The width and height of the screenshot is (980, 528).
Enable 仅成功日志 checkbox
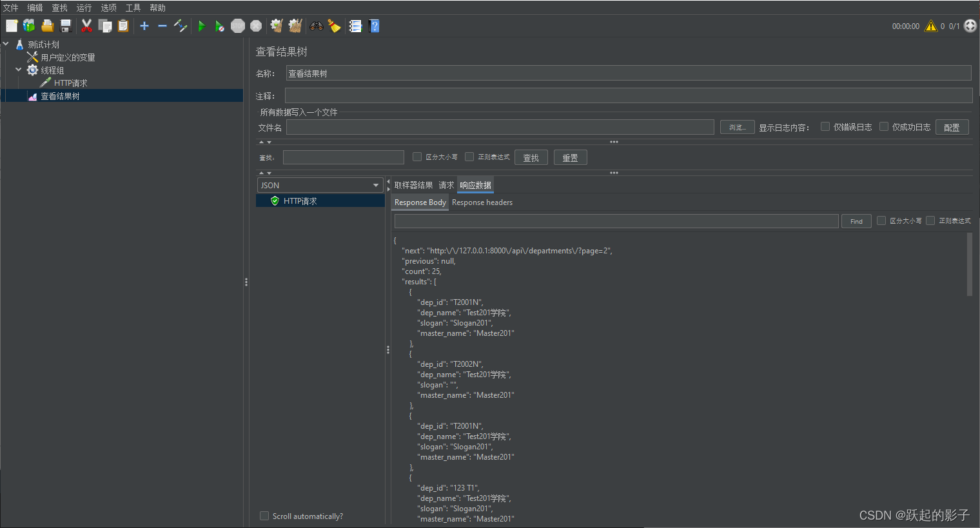(884, 126)
